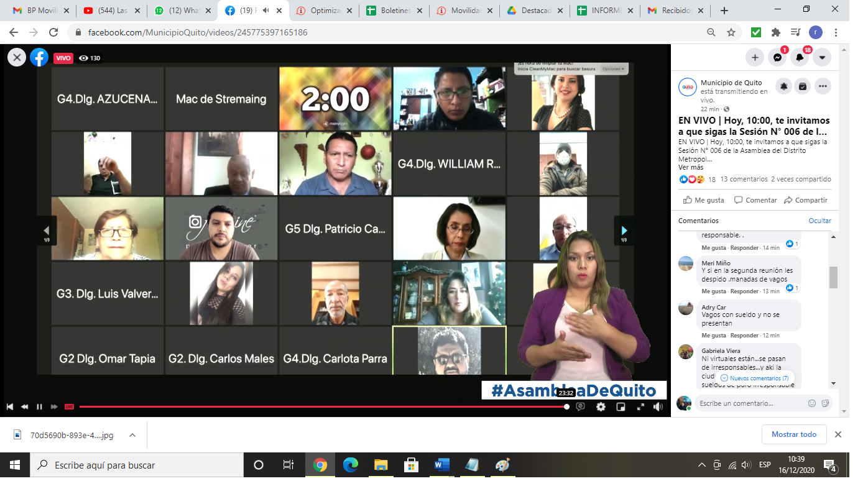Open Chrome three-dots menu
The height and width of the screenshot is (481, 868).
(x=835, y=32)
